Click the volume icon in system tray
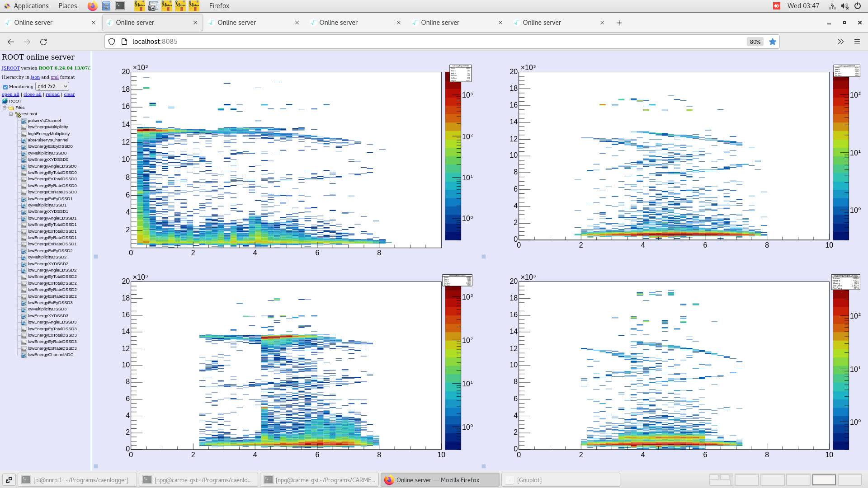 844,6
